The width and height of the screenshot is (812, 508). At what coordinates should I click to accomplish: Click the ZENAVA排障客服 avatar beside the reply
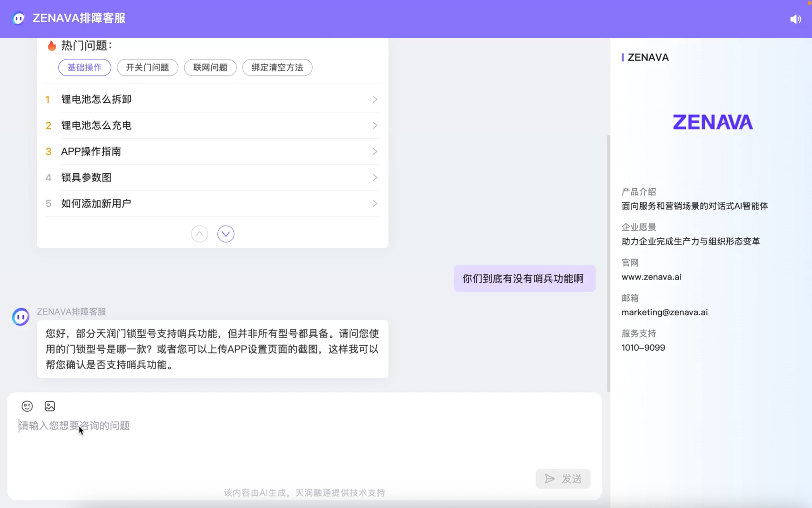(x=20, y=316)
